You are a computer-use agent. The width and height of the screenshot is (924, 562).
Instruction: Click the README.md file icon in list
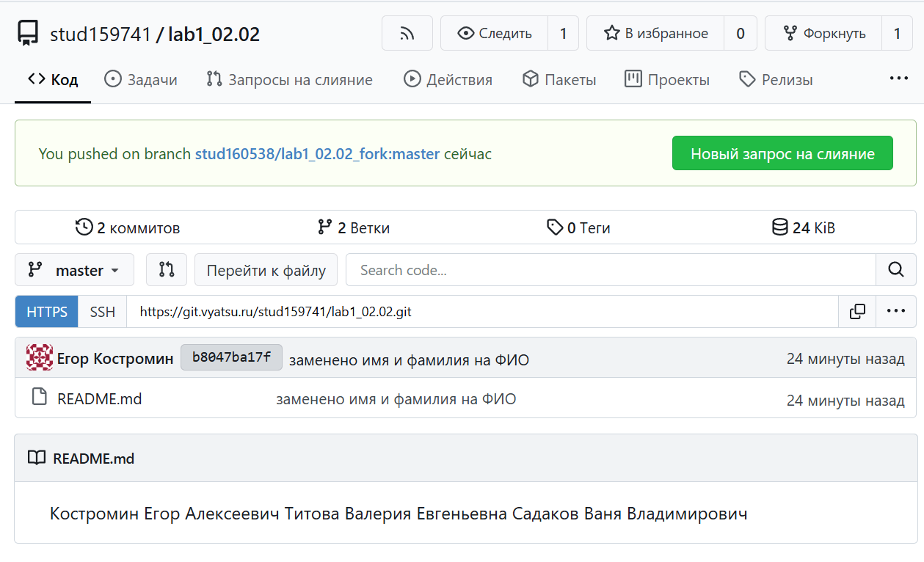pos(40,398)
